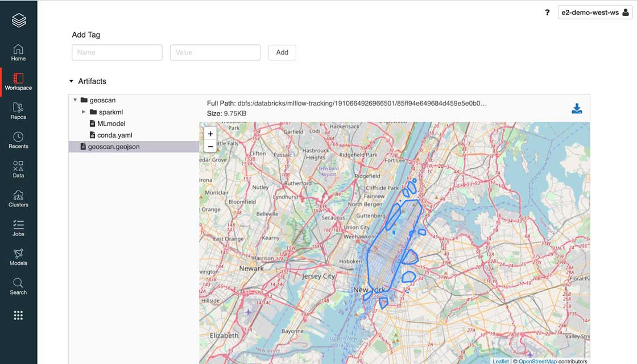Expand the sparkml folder

[84, 112]
